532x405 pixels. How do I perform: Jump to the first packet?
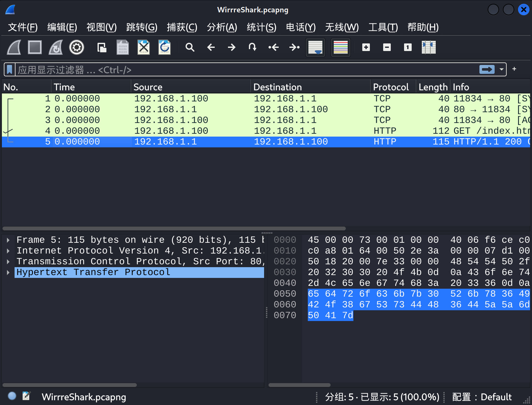(273, 48)
